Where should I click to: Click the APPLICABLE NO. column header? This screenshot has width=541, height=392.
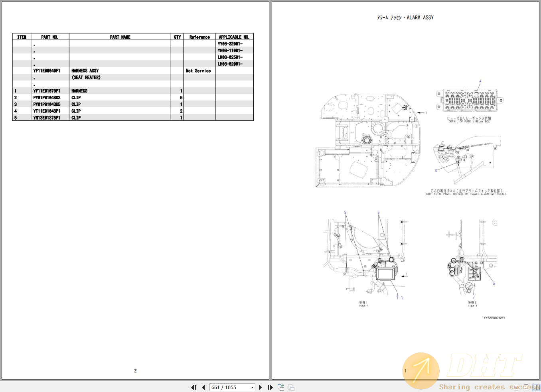pos(234,37)
